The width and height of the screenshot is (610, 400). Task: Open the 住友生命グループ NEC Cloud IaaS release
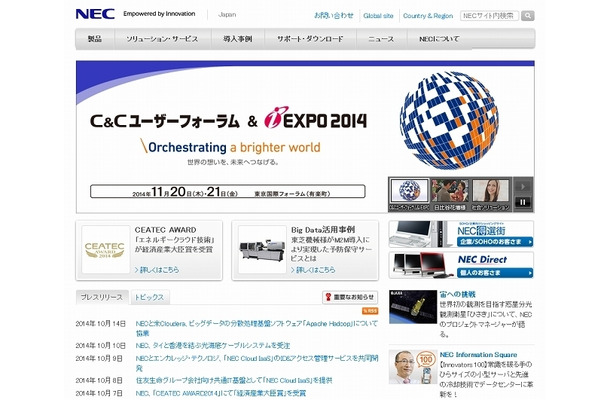234,380
